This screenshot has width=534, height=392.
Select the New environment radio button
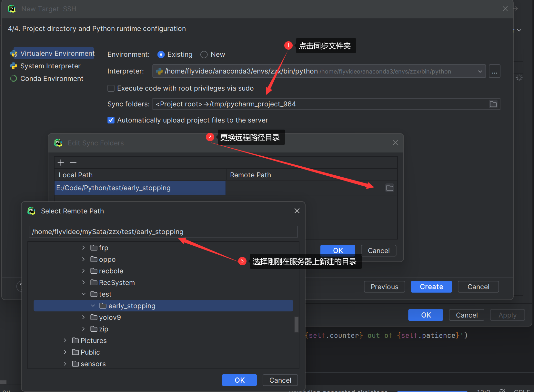pos(204,54)
